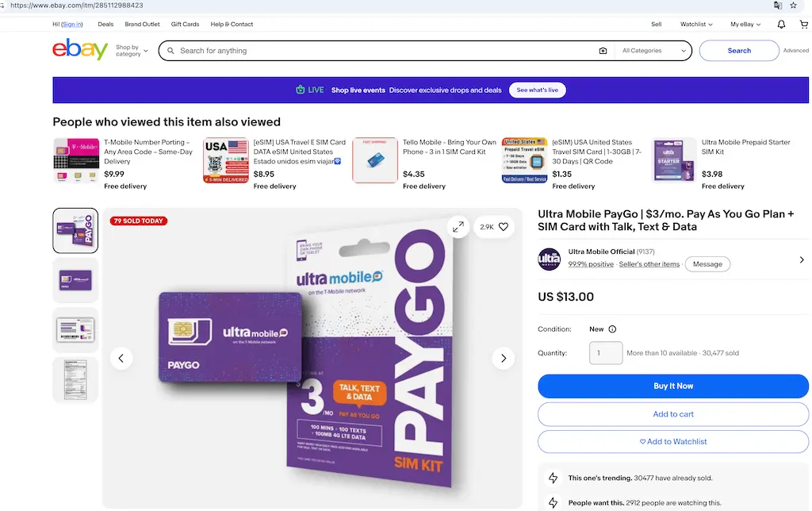Viewport: 812px width, 511px height.
Task: Open the Deals page
Action: pyautogui.click(x=105, y=25)
